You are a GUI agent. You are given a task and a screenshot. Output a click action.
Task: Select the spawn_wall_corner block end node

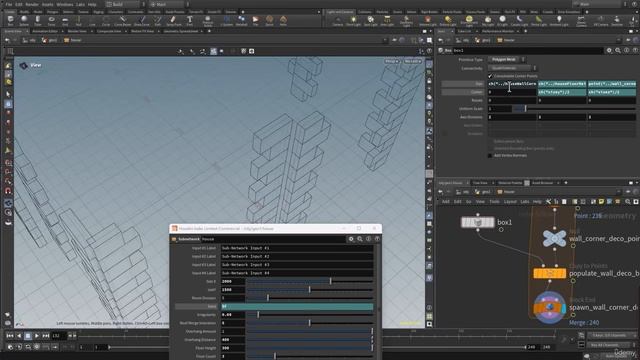click(549, 307)
